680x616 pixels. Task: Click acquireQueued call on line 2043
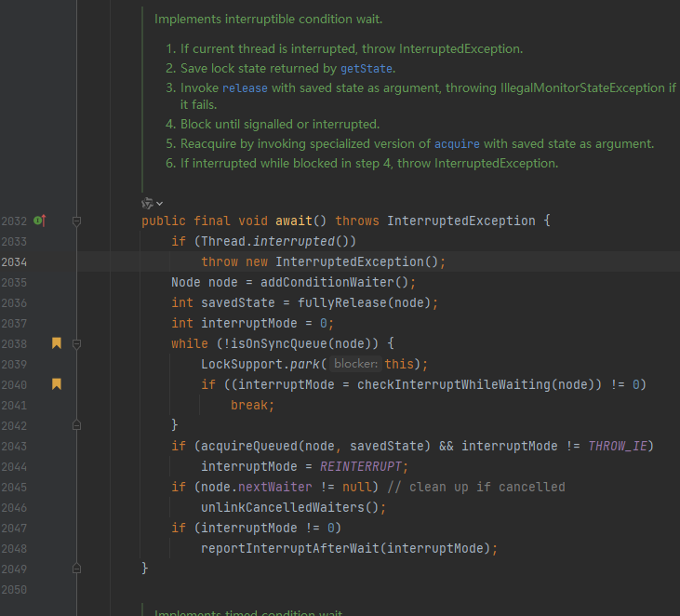coord(249,446)
